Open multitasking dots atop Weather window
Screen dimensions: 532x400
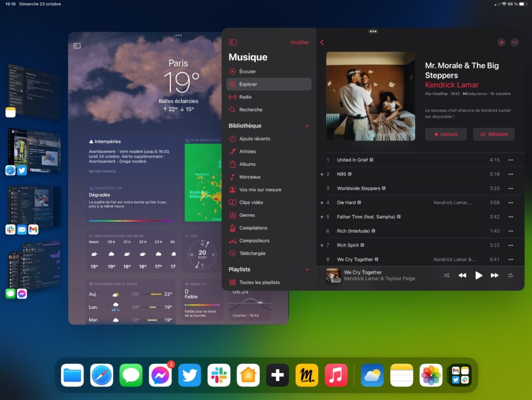[x=179, y=35]
